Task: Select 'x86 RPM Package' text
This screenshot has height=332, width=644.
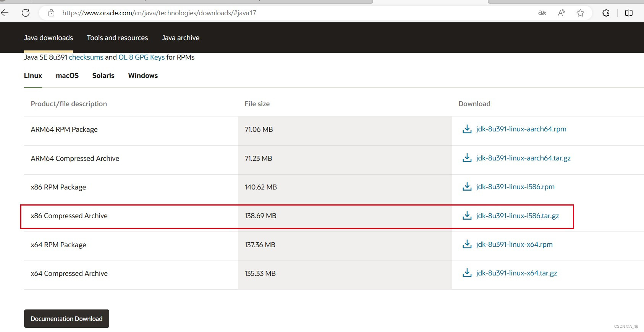Action: [x=58, y=187]
